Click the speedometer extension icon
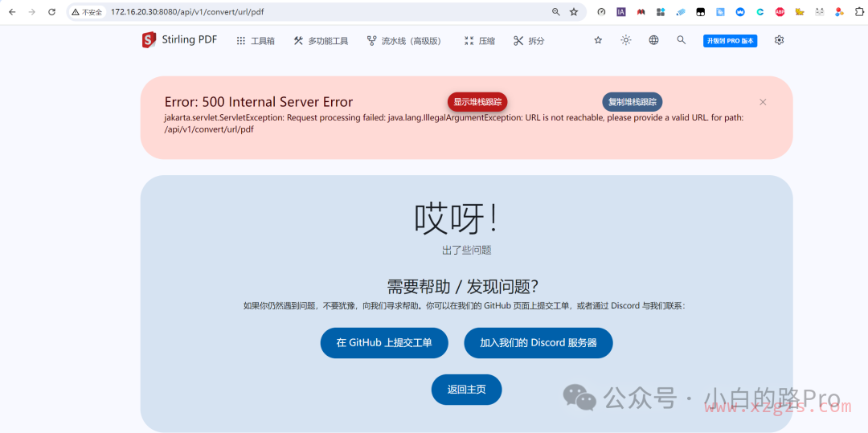This screenshot has width=868, height=433. pos(602,11)
